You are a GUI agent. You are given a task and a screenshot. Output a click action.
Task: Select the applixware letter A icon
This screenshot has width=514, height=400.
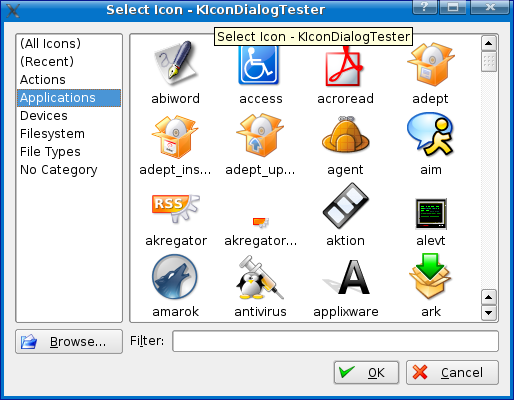pyautogui.click(x=347, y=277)
